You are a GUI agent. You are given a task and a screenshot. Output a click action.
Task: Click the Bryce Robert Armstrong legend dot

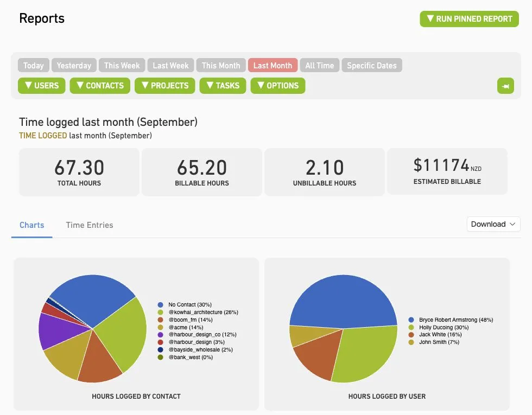(411, 320)
